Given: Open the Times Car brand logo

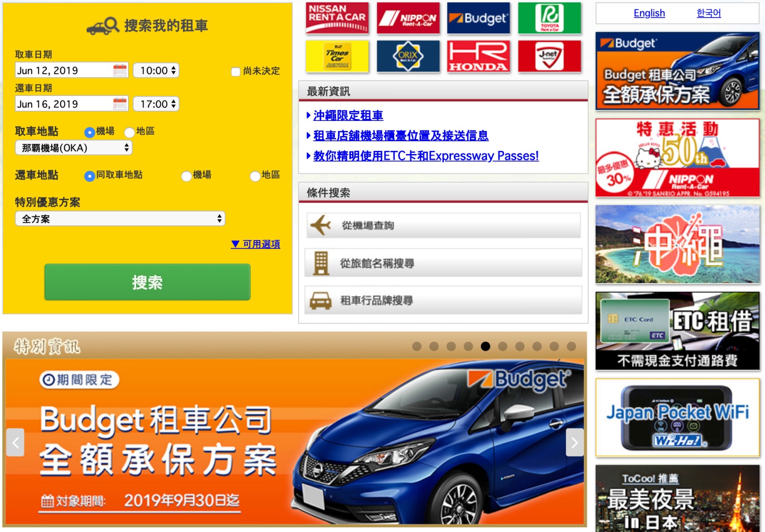Looking at the screenshot, I should click(x=337, y=56).
